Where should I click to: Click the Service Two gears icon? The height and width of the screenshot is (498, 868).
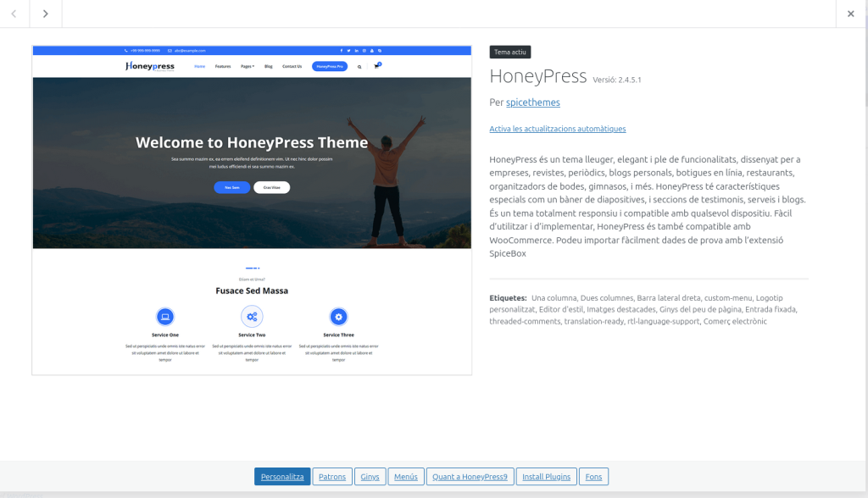click(252, 317)
